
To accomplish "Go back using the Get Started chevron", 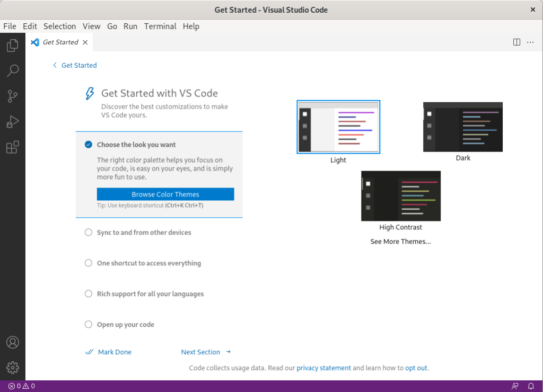I will pos(55,65).
